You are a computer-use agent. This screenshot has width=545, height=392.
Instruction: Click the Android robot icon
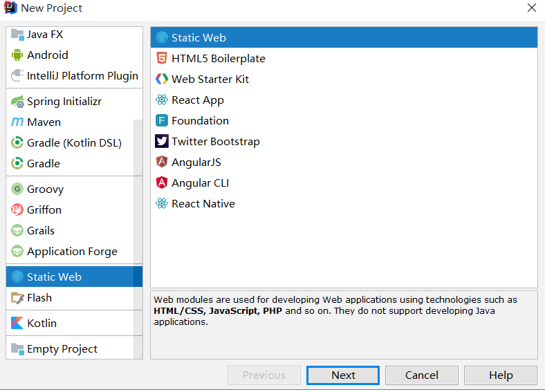click(x=17, y=55)
